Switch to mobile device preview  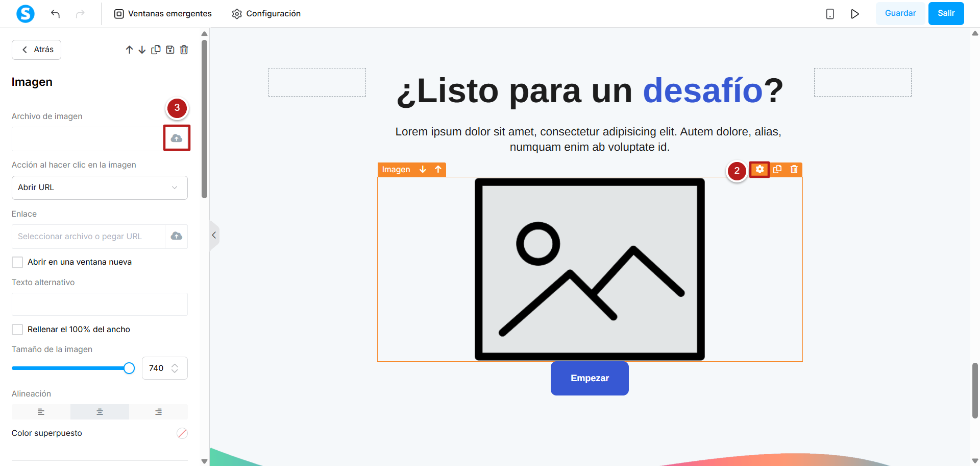point(830,14)
